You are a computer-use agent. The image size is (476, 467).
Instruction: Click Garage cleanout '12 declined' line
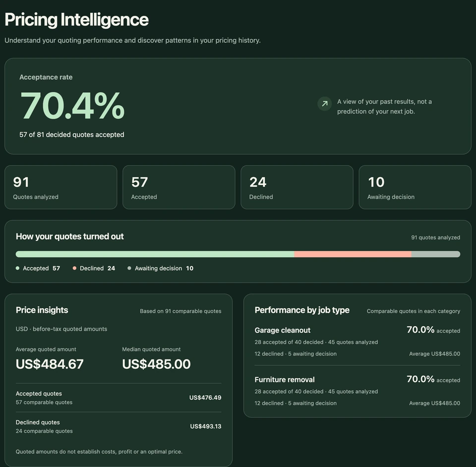296,354
